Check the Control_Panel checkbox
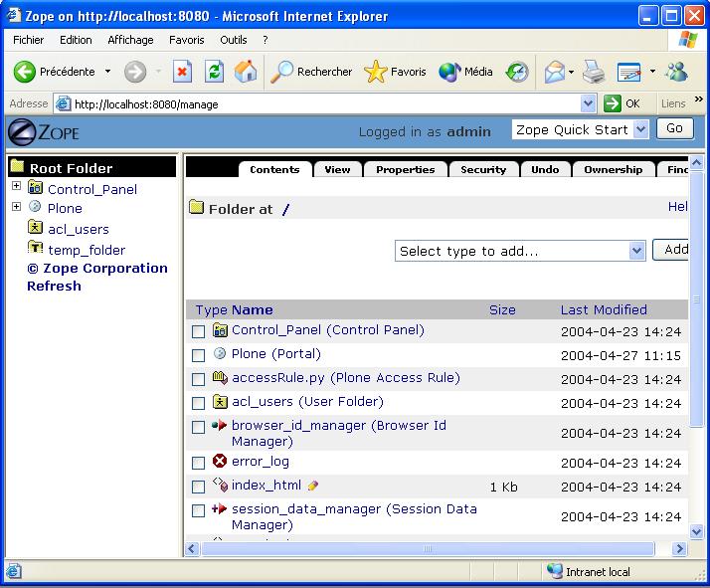710x588 pixels. pos(199,331)
